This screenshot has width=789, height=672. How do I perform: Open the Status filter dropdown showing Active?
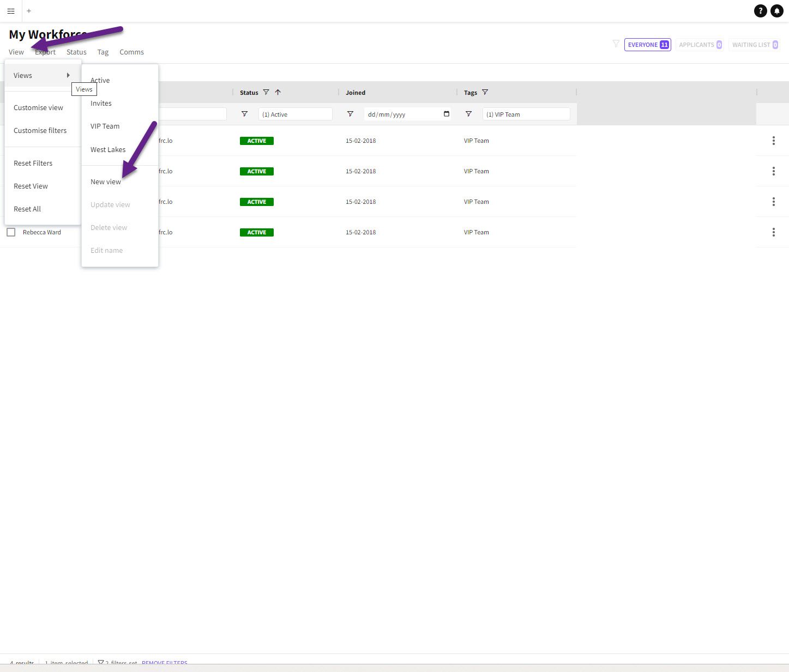[x=295, y=114]
